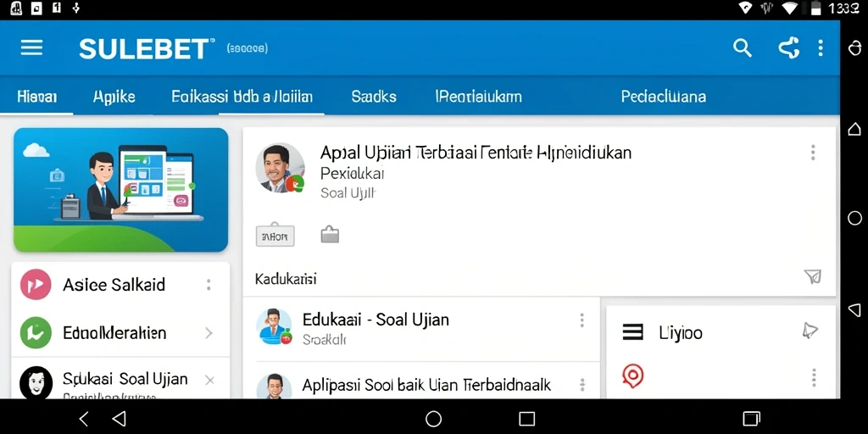868x434 pixels.
Task: Tap the left chevron in bottom bar
Action: pos(84,419)
